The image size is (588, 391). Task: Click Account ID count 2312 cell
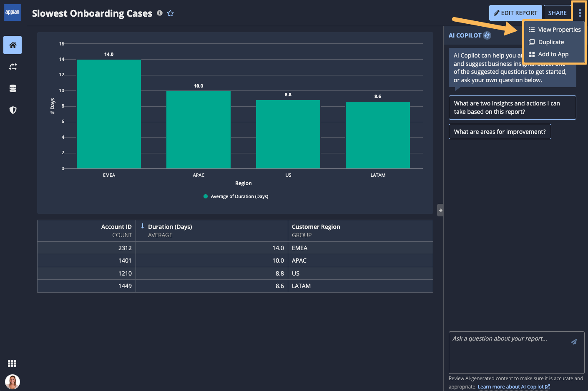[87, 248]
